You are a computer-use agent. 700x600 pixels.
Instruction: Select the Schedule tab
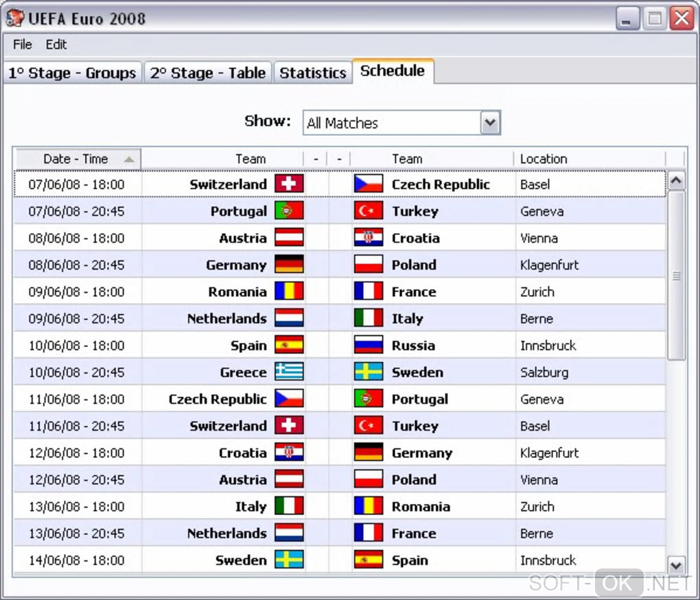coord(393,71)
